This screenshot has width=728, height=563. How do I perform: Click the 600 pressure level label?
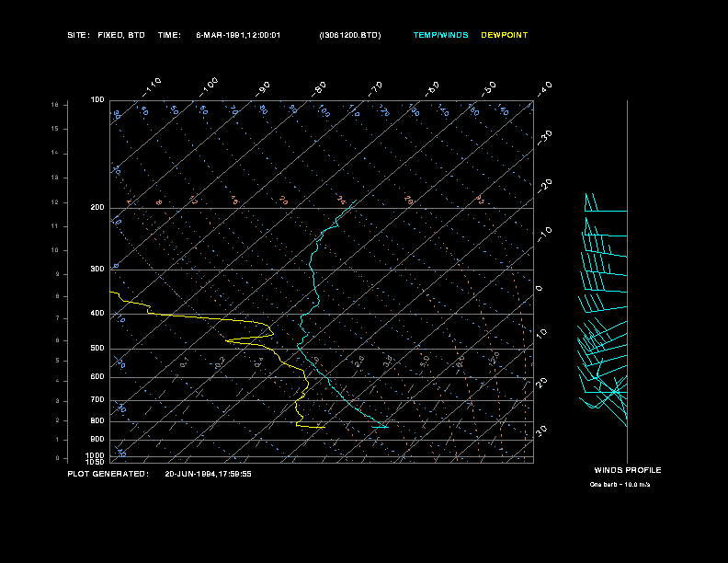click(x=97, y=377)
